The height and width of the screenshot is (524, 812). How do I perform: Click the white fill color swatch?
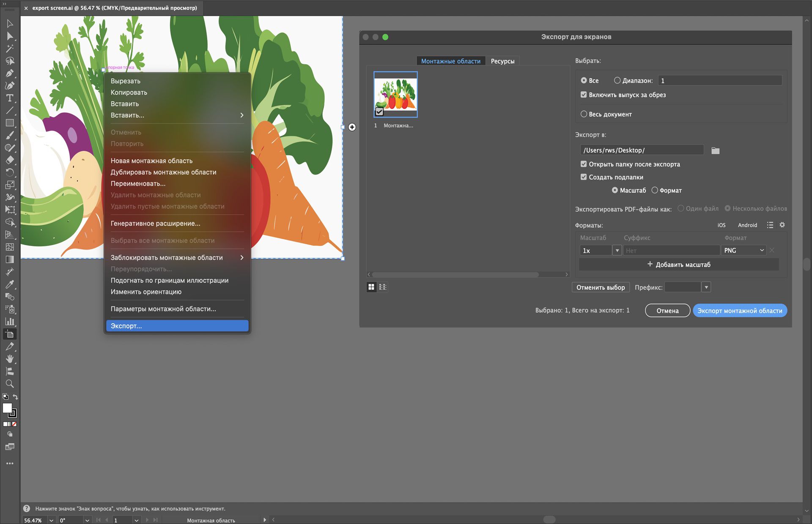[x=7, y=408]
